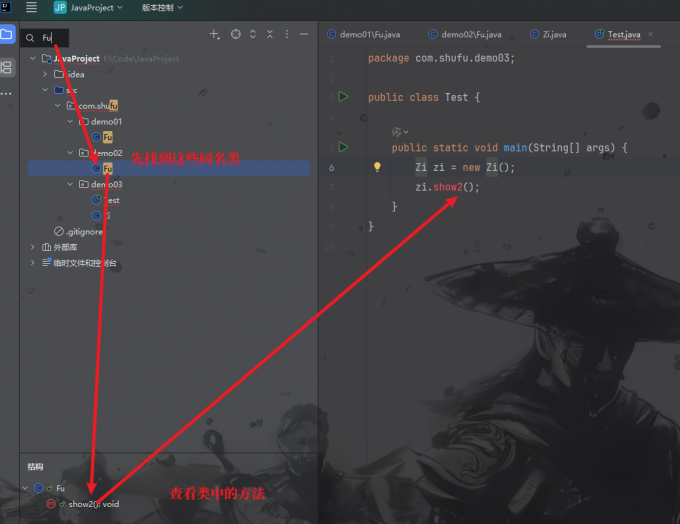Collapse the demo01 package folder
Image resolution: width=680 pixels, height=524 pixels.
(x=70, y=121)
